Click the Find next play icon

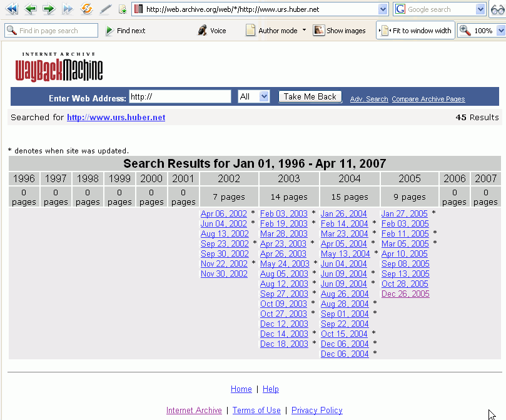tap(109, 31)
